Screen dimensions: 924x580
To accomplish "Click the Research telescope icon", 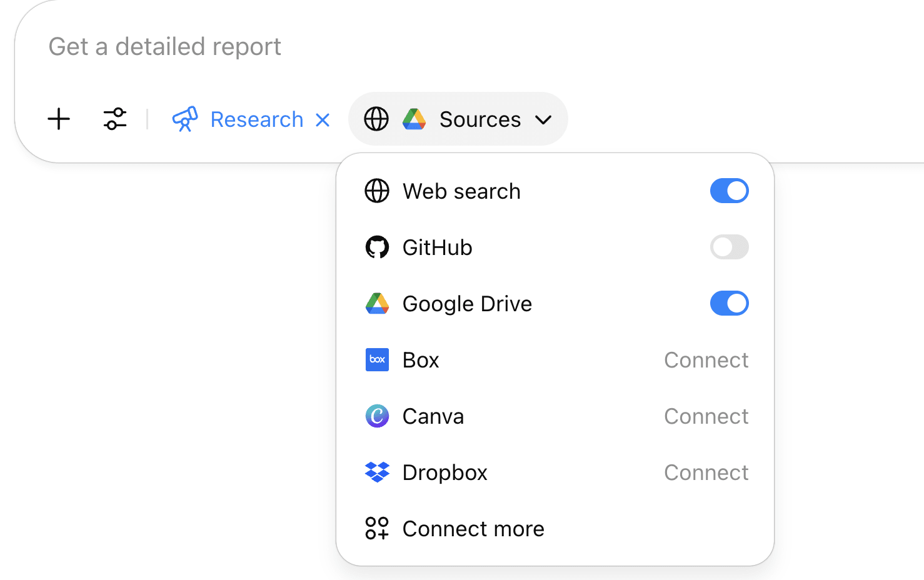I will pos(185,119).
